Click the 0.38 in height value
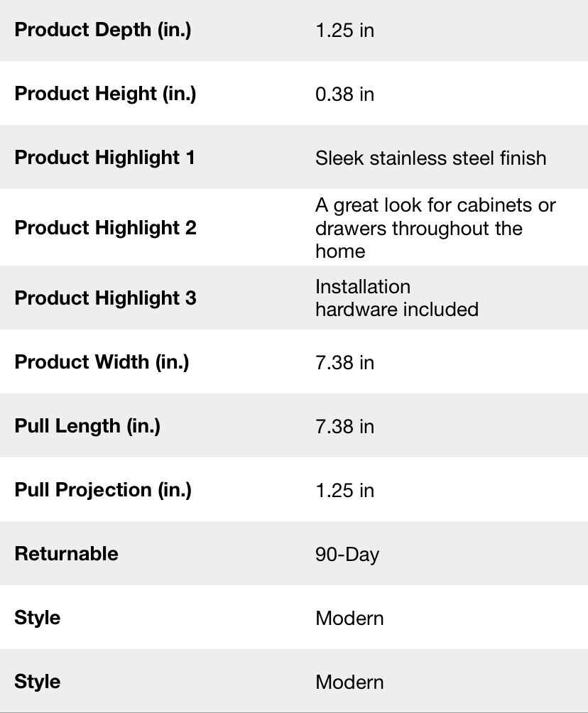 click(x=344, y=94)
